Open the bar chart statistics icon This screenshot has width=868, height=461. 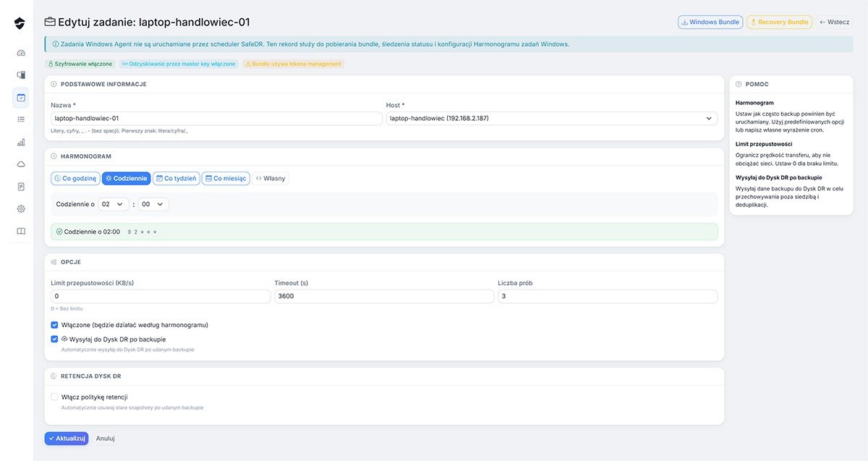point(21,142)
